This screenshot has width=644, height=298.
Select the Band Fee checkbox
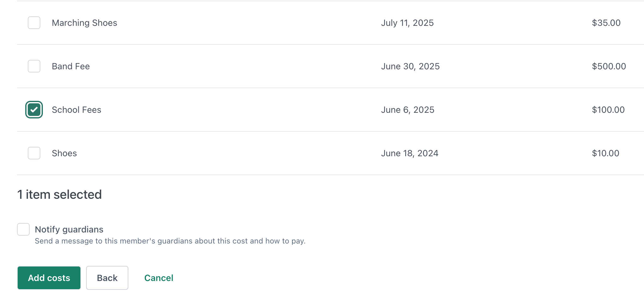click(34, 66)
